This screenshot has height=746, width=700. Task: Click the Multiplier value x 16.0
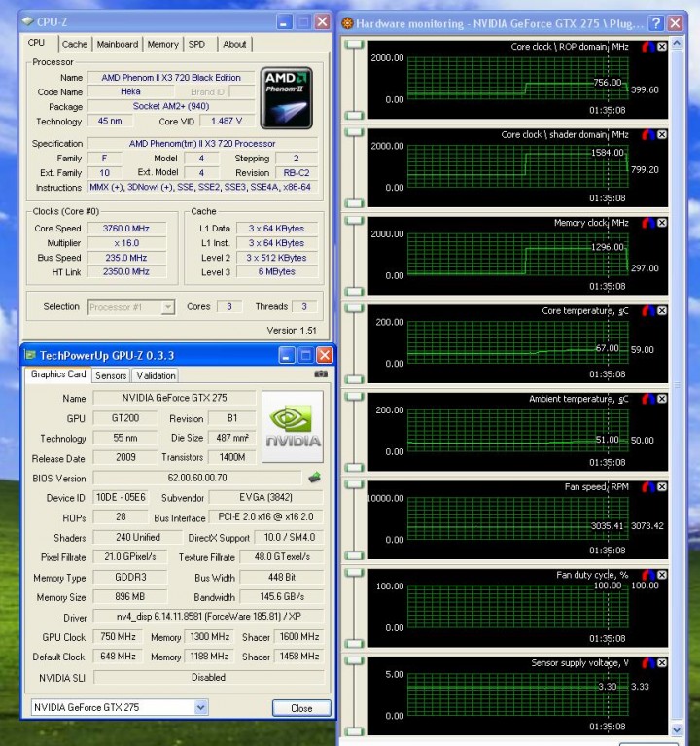(x=126, y=243)
